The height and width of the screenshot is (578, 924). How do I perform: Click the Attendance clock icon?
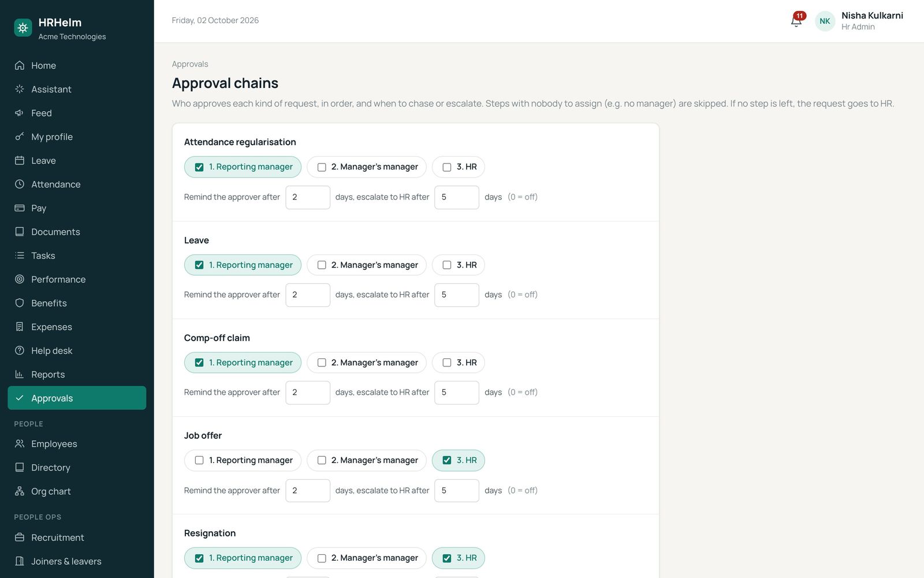(20, 184)
